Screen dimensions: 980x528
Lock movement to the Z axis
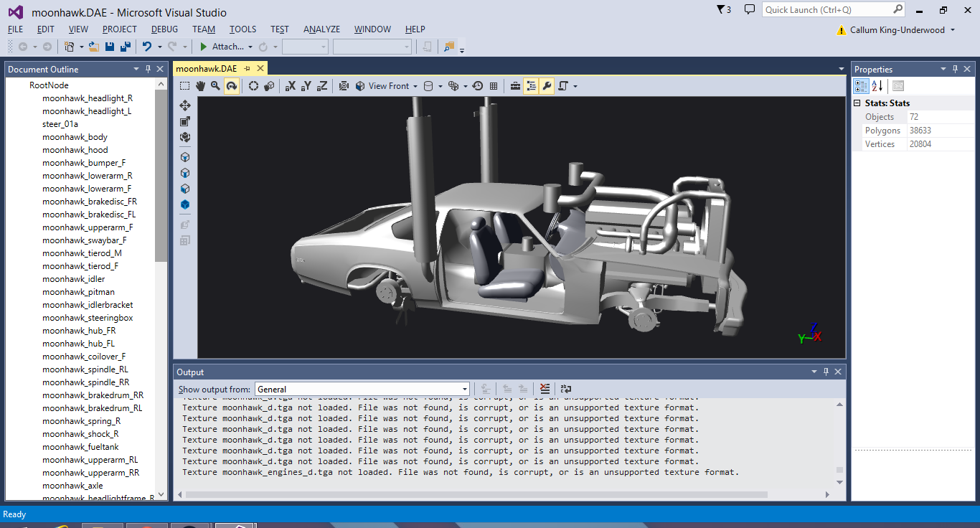click(322, 86)
